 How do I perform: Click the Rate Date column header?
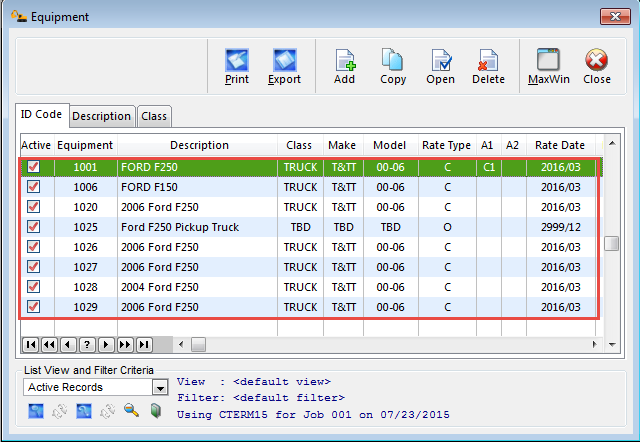pos(560,145)
